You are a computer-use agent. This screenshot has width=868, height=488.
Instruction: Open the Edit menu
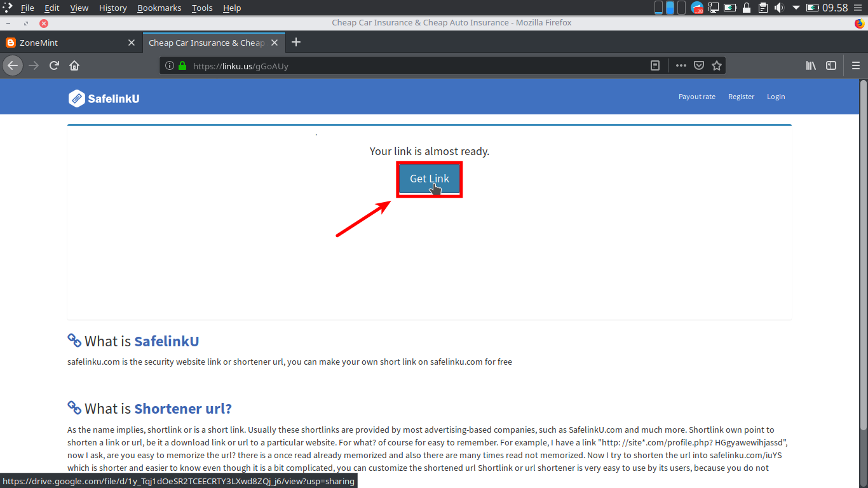pos(52,8)
